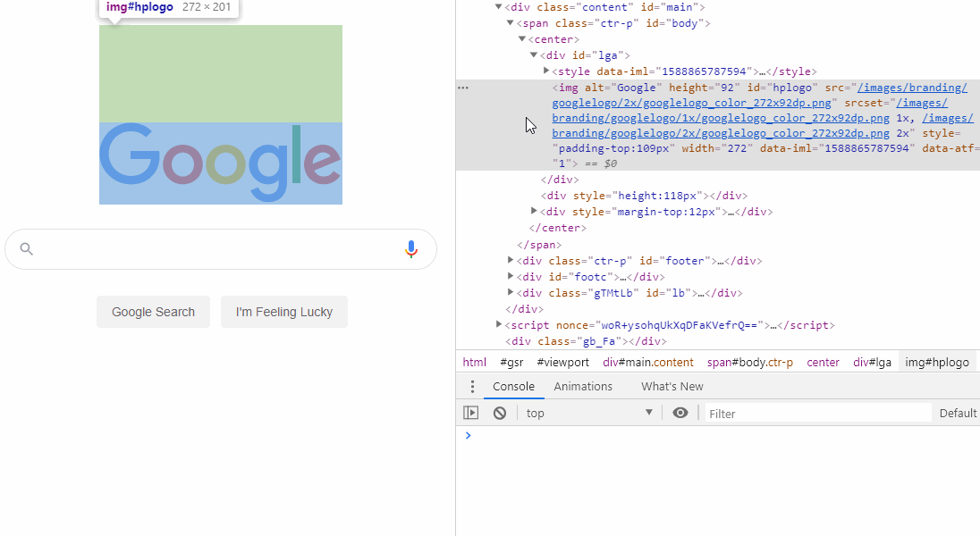980x536 pixels.
Task: Click the I'm Feeling Lucky button
Action: 284,312
